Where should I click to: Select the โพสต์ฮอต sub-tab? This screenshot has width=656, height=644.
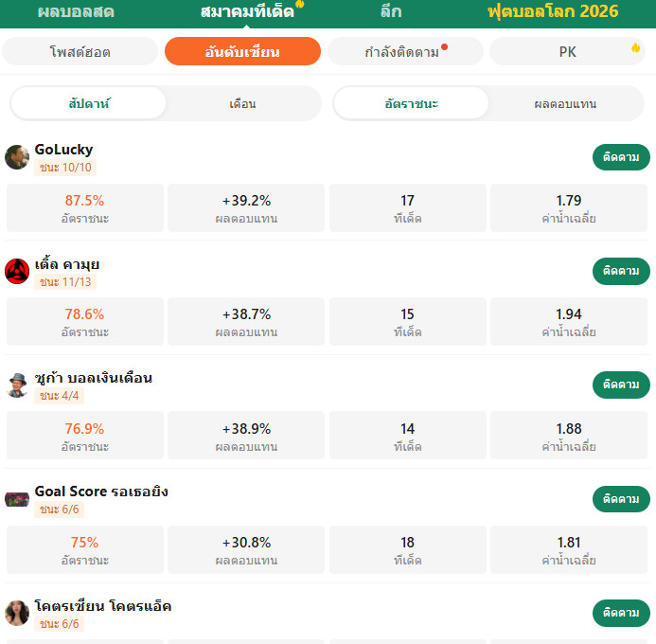click(x=80, y=51)
